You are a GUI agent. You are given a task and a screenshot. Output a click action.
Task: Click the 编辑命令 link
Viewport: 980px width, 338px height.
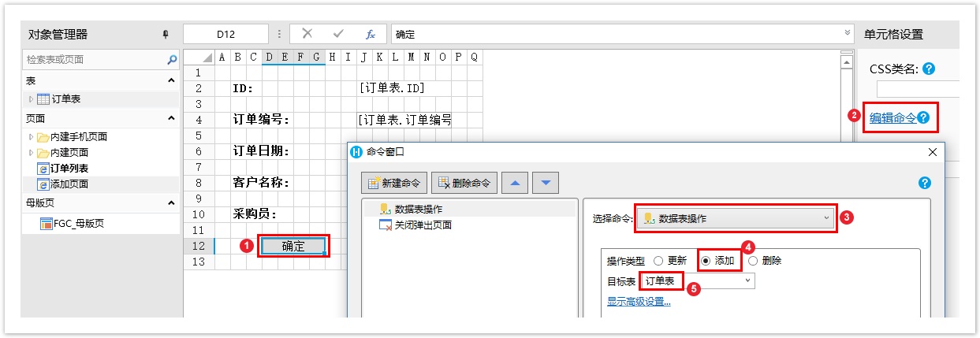[892, 118]
